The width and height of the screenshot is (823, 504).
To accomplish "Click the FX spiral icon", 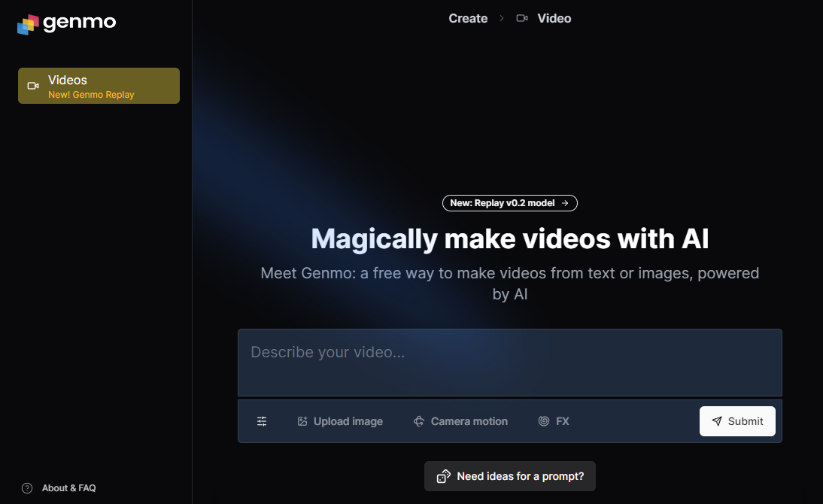I will (544, 421).
